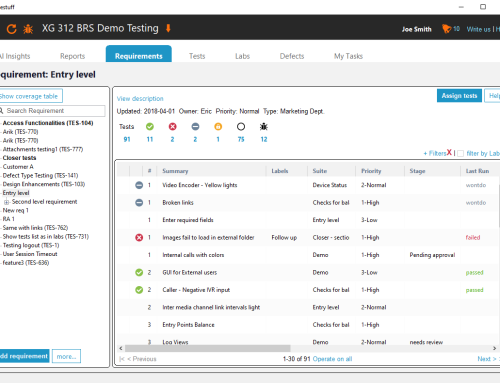Open the My Tasks tab
Image resolution: width=500 pixels, height=383 pixels.
pos(348,56)
